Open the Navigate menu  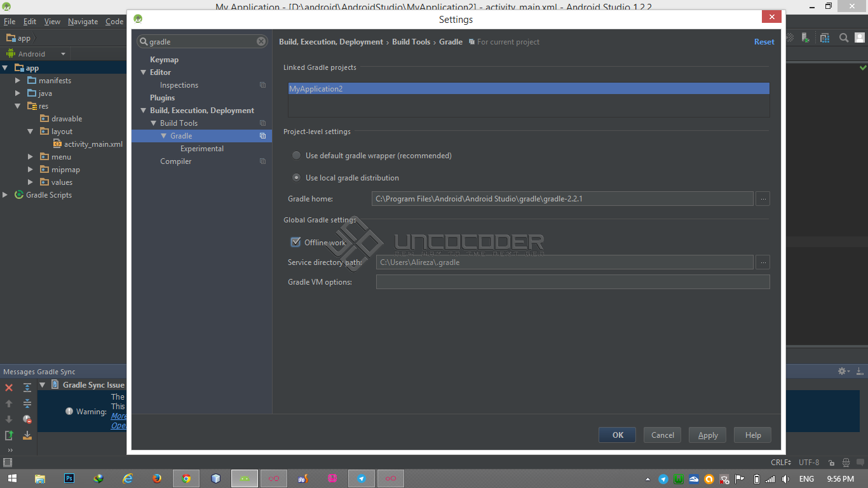(x=83, y=22)
